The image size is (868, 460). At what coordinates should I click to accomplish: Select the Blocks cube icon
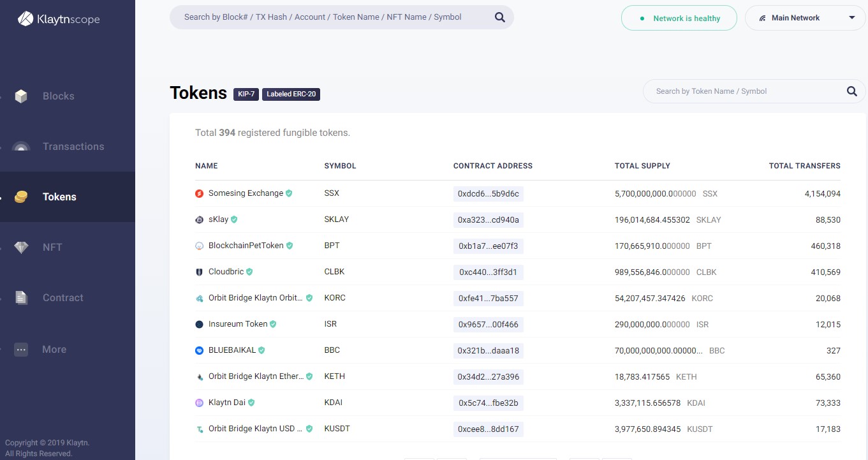coord(21,96)
